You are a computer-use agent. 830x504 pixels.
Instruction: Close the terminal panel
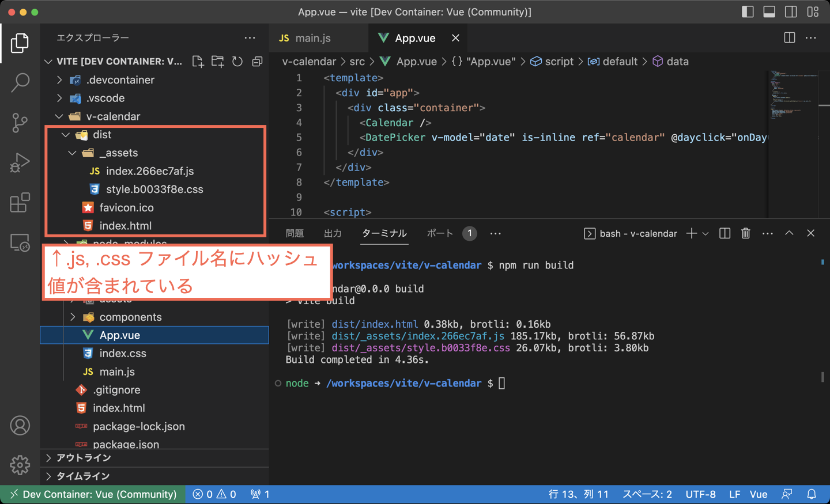[x=810, y=233]
